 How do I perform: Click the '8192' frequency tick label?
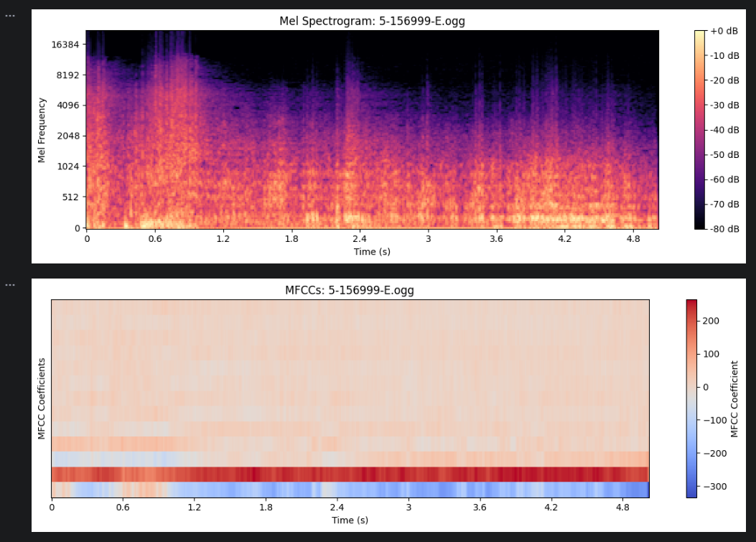[68, 75]
